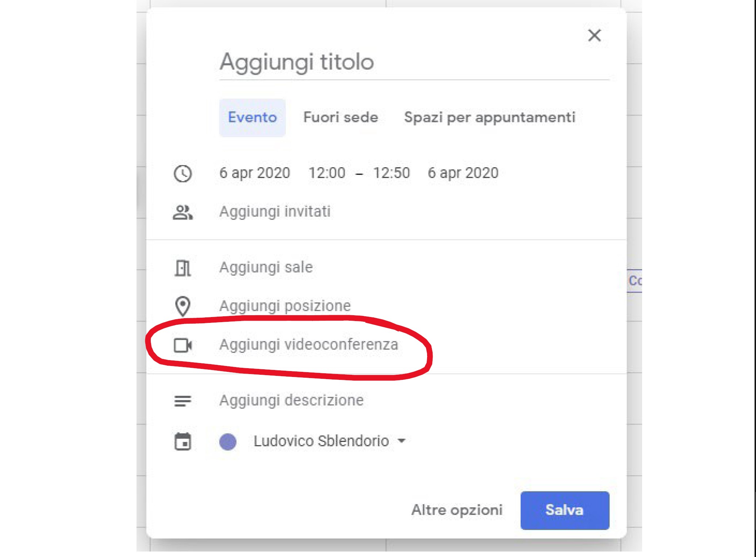Click the purple calendar color circle
The height and width of the screenshot is (557, 756).
(228, 442)
